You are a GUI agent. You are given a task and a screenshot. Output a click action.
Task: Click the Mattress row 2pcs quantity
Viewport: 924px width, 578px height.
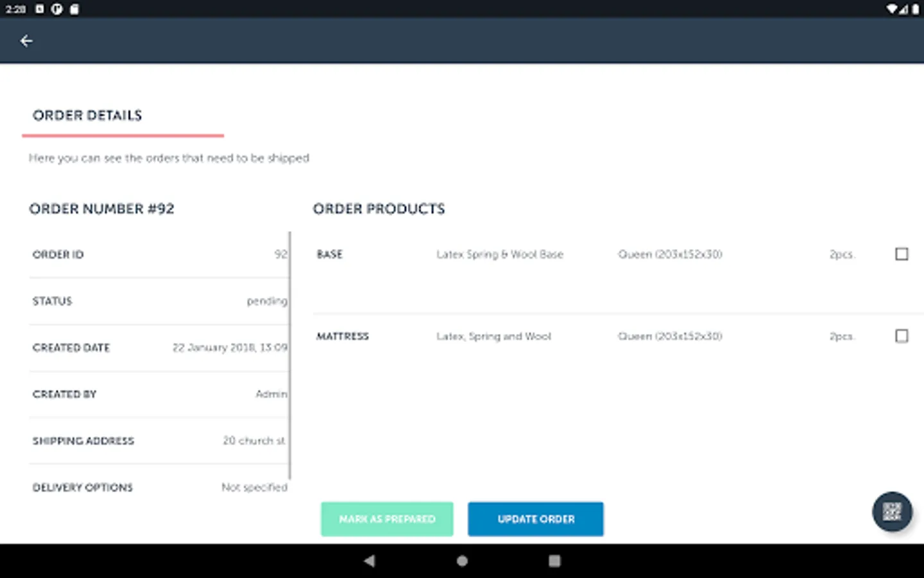[842, 336]
